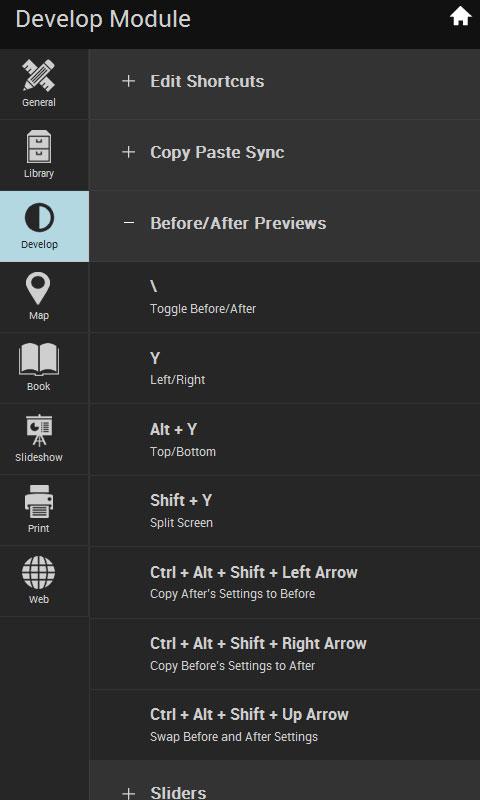Expand the Sliders section

pos(285,781)
